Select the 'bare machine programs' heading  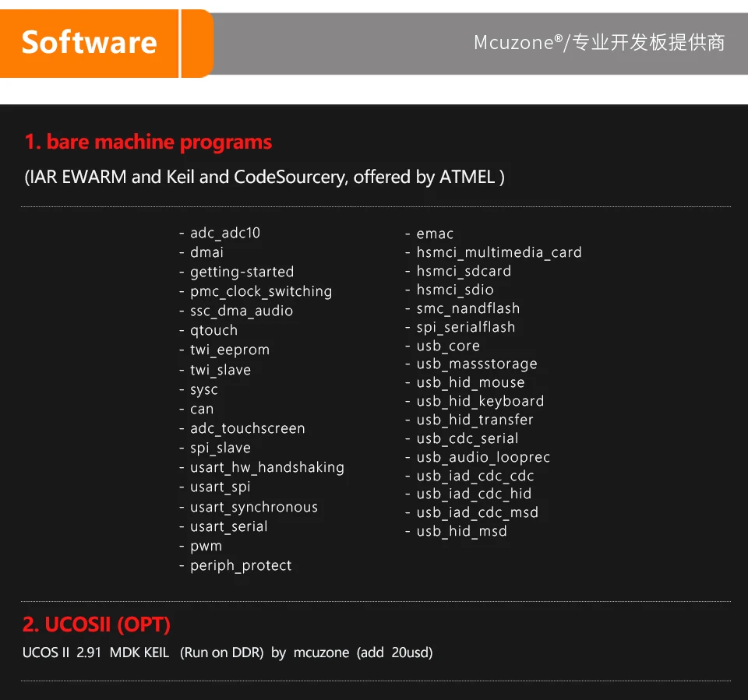pos(148,142)
